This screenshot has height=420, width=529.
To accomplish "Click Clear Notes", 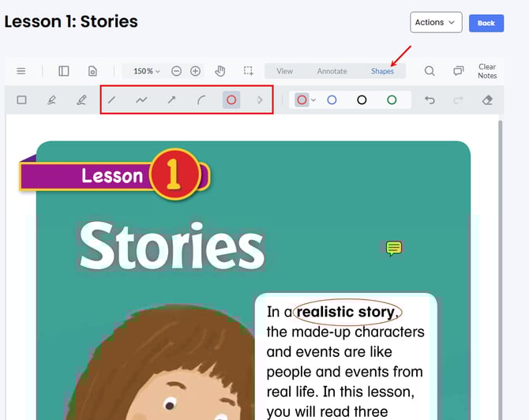I will [487, 71].
